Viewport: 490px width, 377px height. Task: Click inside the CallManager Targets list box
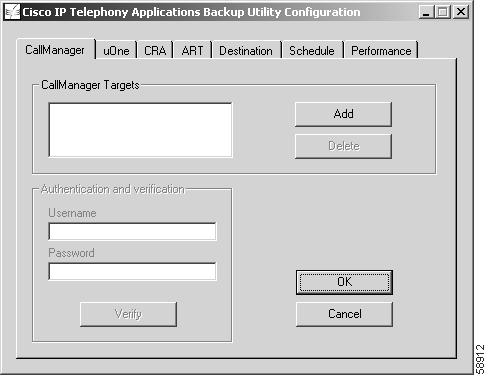pos(140,130)
